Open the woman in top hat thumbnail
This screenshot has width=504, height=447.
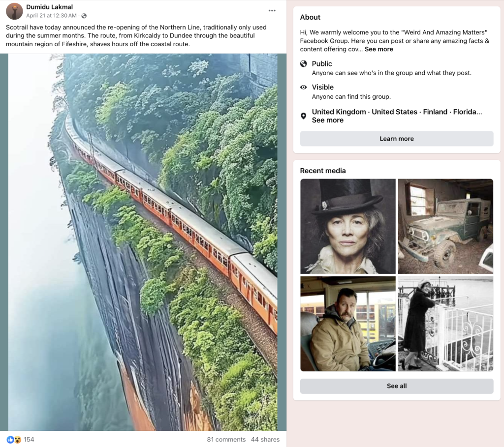point(348,226)
